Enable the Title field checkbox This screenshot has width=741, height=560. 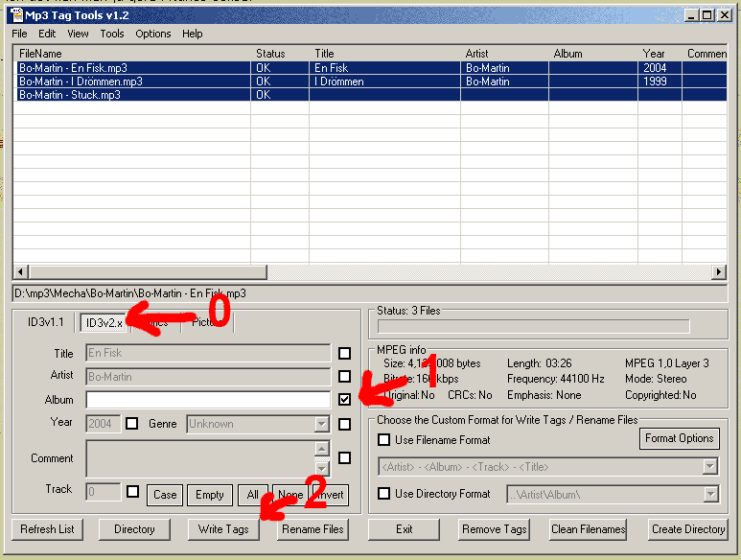344,353
